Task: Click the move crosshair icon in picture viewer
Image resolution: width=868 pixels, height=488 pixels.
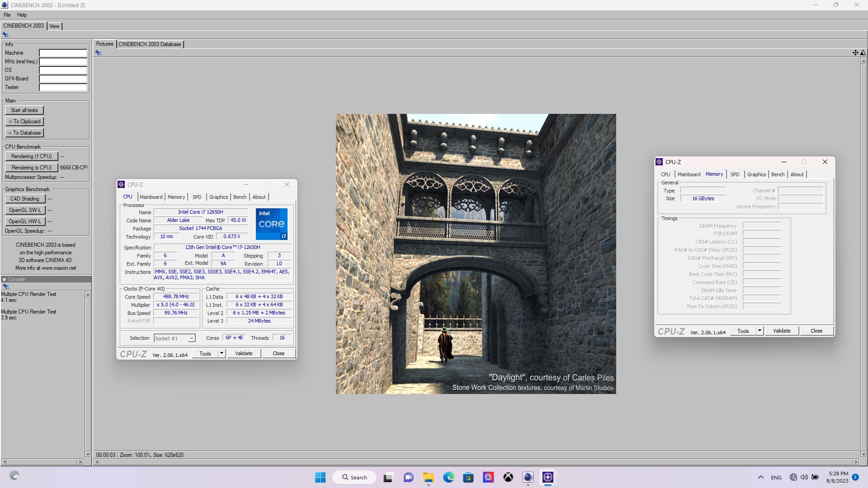Action: tap(855, 53)
